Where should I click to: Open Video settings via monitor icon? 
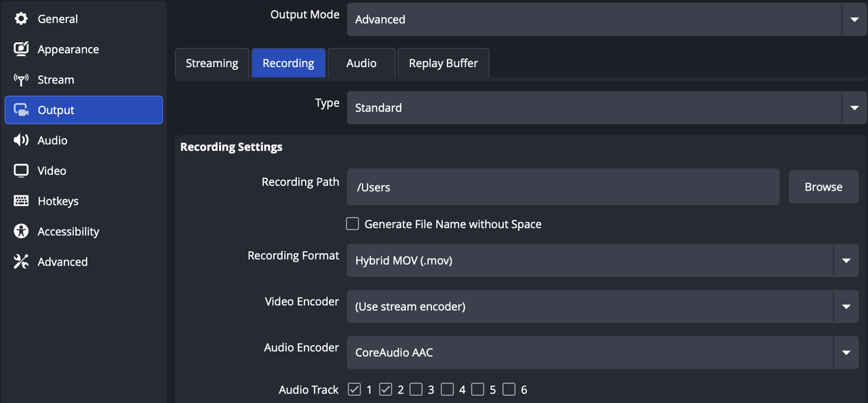(21, 171)
